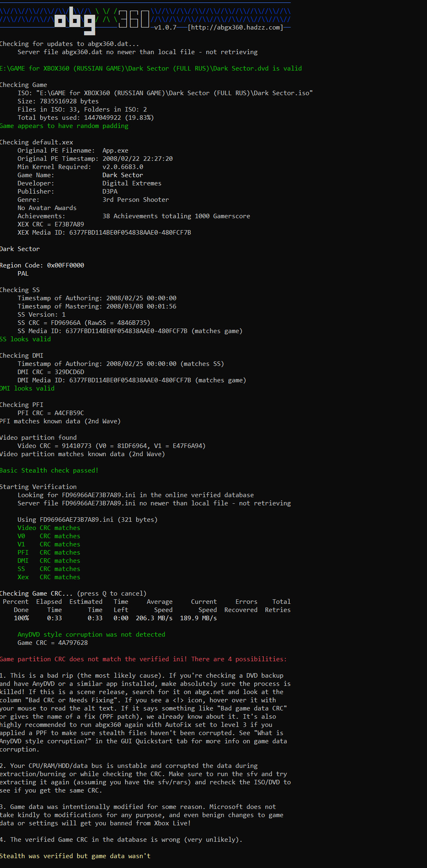The width and height of the screenshot is (427, 868).
Task: Click the abgx360 logo in the banner
Action: 102,20
